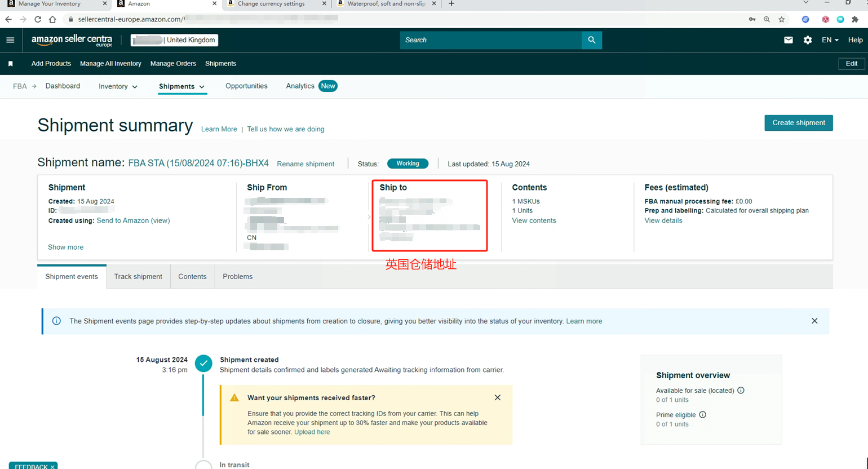Click the View contents link
Viewport: 868px width, 469px height.
[x=534, y=220]
